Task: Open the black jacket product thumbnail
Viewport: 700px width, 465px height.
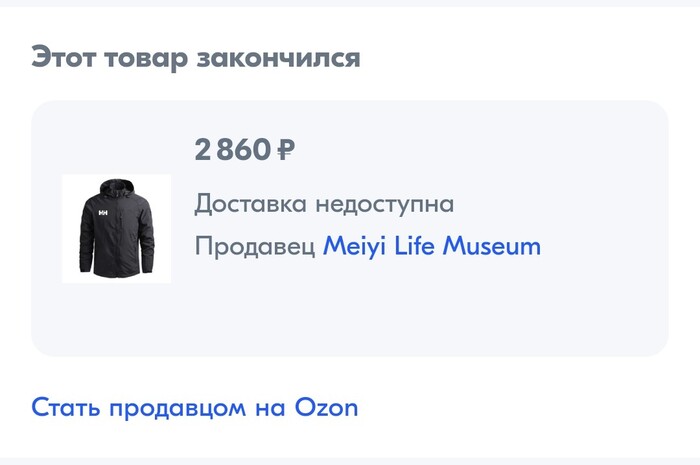Action: [x=116, y=229]
